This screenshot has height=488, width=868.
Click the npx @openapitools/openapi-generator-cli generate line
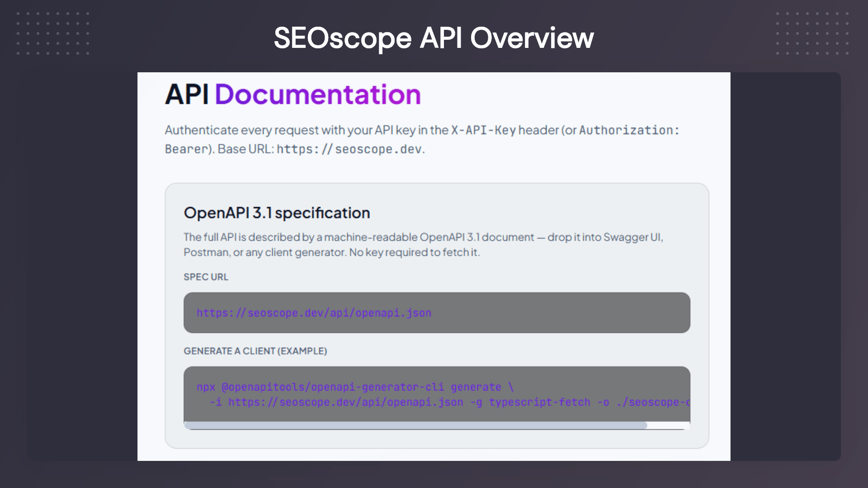click(x=355, y=387)
